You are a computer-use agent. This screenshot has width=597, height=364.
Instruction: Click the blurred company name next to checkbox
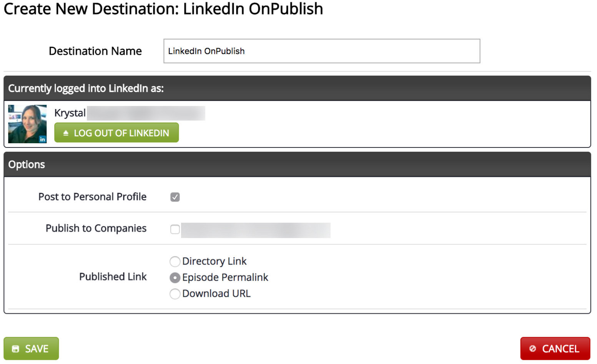(x=256, y=230)
